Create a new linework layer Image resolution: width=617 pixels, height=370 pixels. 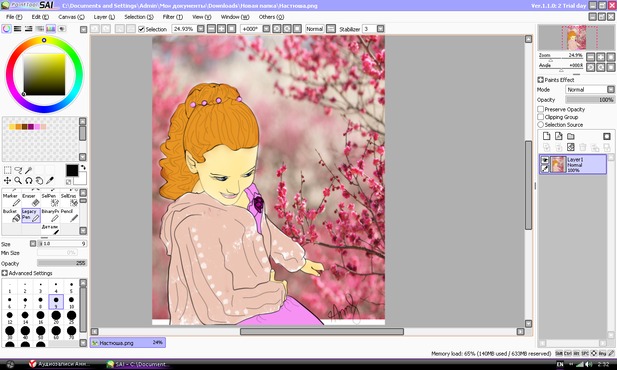click(x=559, y=136)
